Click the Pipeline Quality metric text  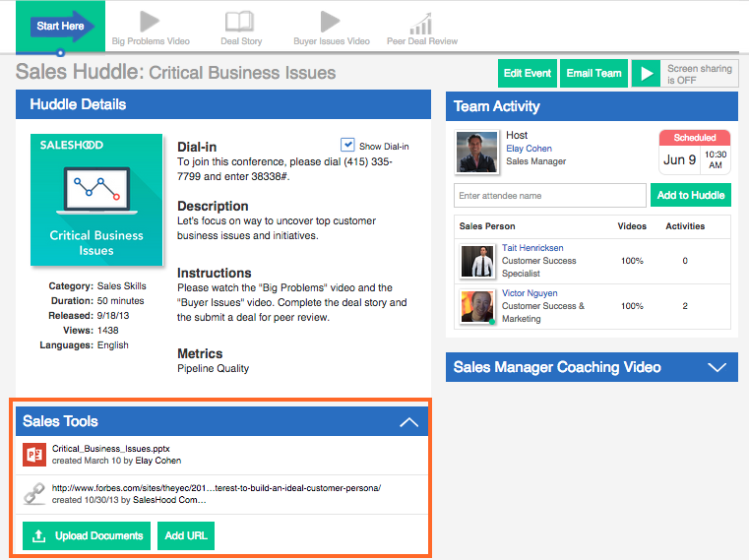pos(213,368)
